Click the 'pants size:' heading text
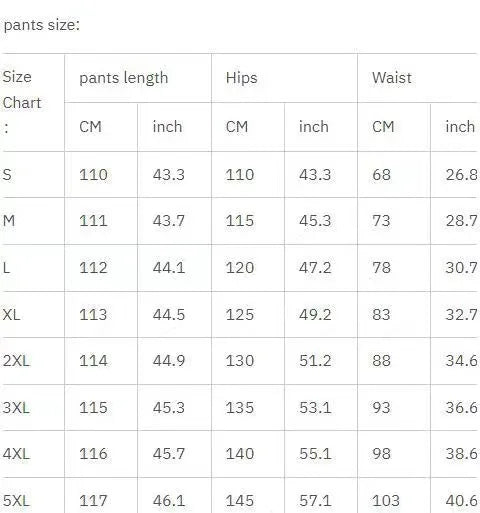The width and height of the screenshot is (480, 513). (42, 25)
